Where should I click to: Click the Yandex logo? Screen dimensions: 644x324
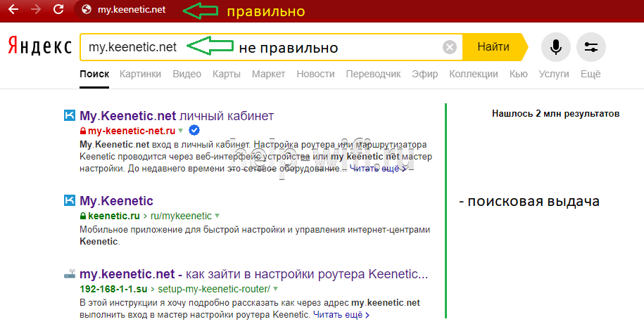tap(39, 46)
